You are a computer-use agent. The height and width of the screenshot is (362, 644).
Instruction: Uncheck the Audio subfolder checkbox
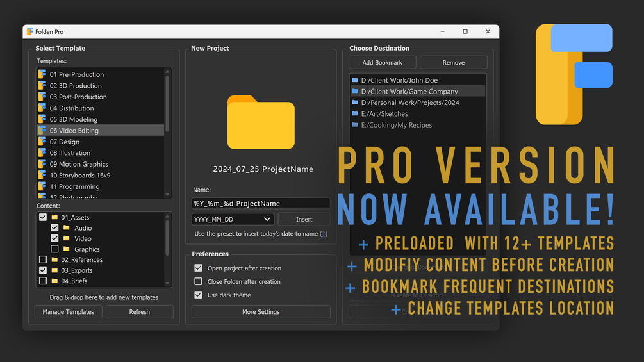(54, 227)
